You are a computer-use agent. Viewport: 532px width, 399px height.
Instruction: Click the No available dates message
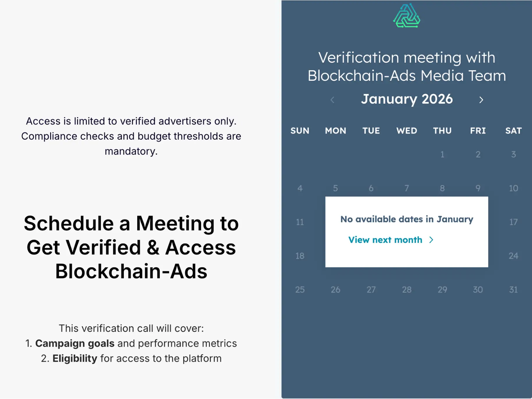click(406, 219)
